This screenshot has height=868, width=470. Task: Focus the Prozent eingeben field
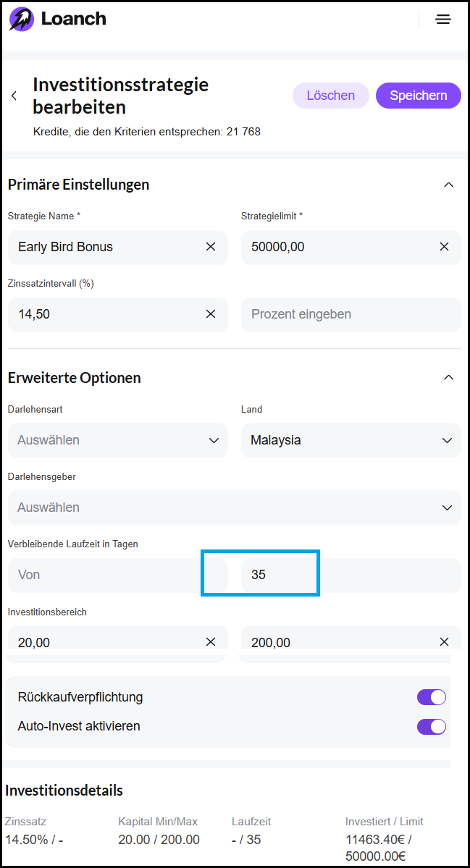(x=351, y=314)
